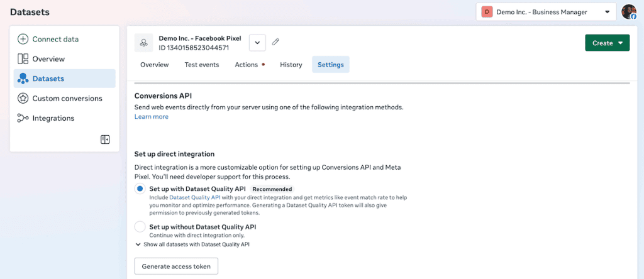Click 'Continue with direct integration only.' text
This screenshot has height=279, width=644.
(x=197, y=236)
